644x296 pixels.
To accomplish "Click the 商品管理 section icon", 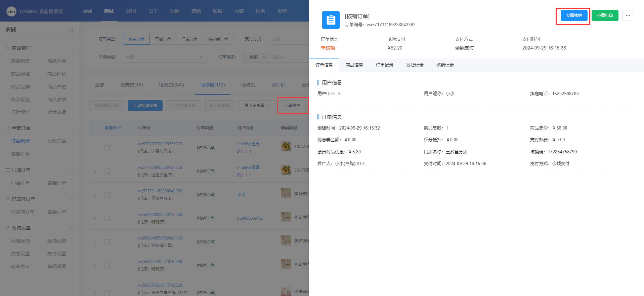I will pyautogui.click(x=8, y=48).
